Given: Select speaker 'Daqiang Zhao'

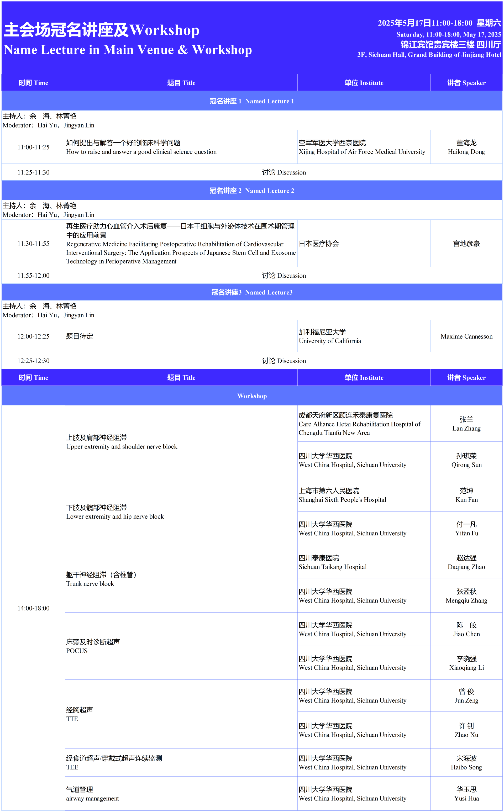Looking at the screenshot, I should tap(466, 567).
